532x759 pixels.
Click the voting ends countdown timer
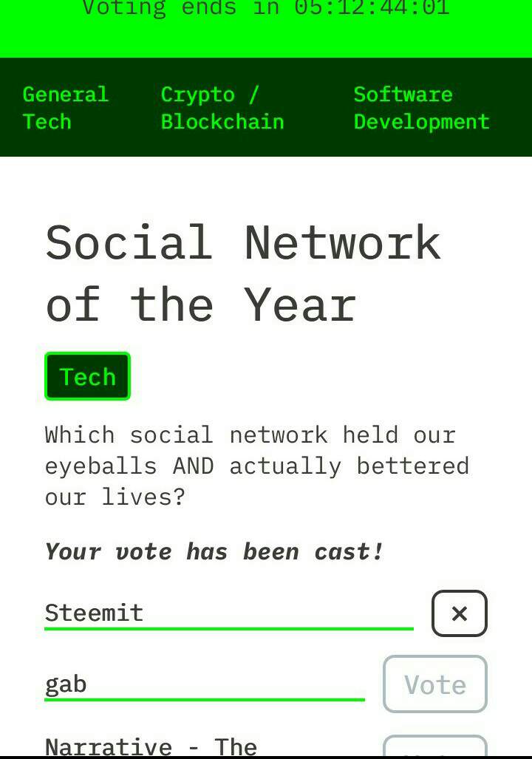tap(266, 9)
